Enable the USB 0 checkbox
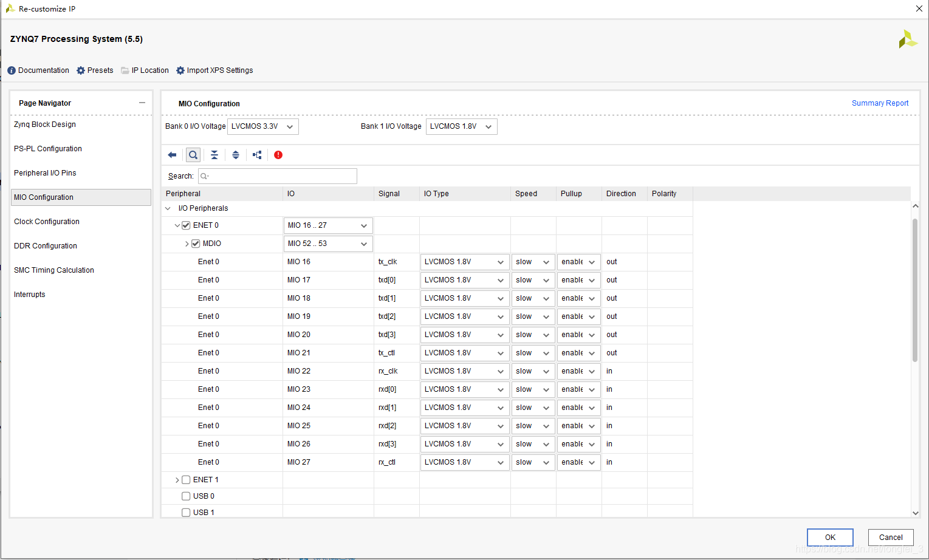Viewport: 929px width, 560px height. (x=186, y=496)
